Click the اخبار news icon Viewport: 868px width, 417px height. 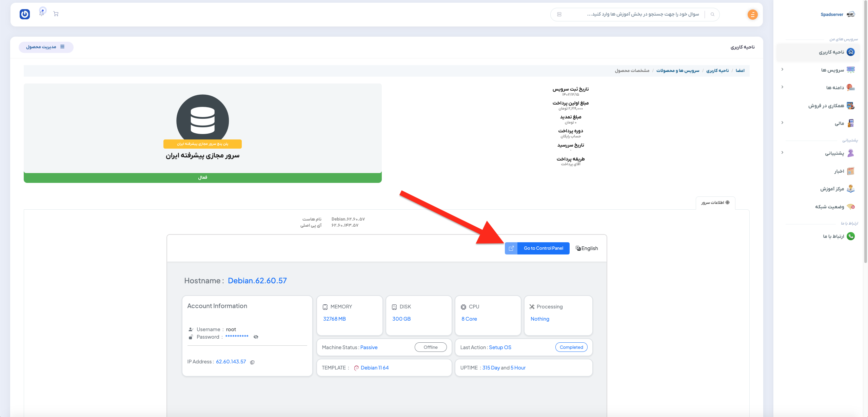point(851,171)
